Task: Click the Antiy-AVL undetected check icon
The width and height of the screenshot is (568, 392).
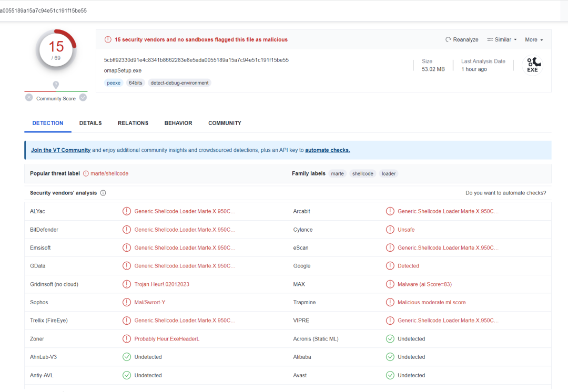Action: 126,375
